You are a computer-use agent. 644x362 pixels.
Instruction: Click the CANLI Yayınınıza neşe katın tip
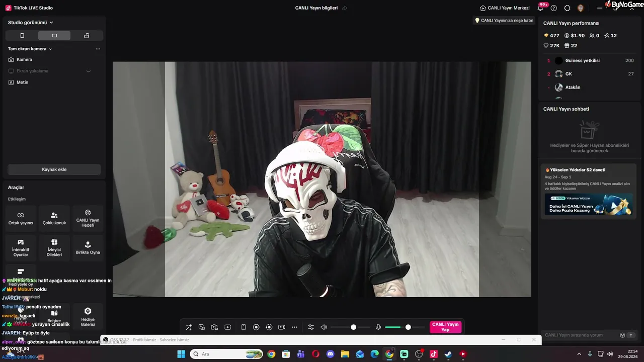tap(504, 21)
